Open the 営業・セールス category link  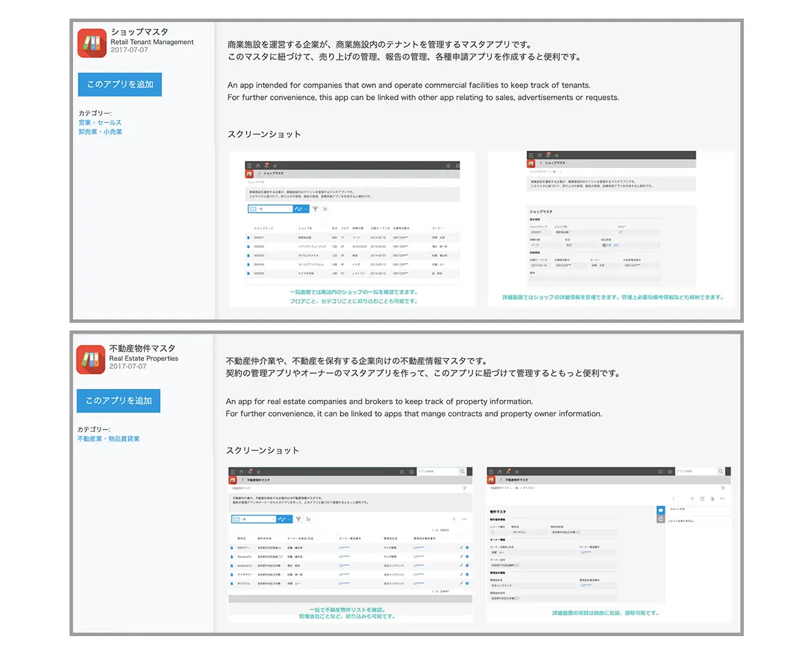click(100, 123)
